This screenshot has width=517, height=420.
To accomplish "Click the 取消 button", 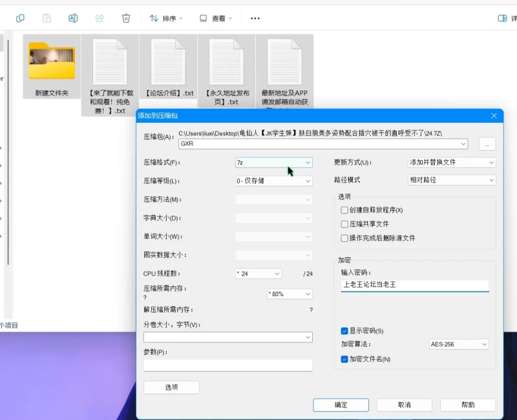I will (404, 404).
